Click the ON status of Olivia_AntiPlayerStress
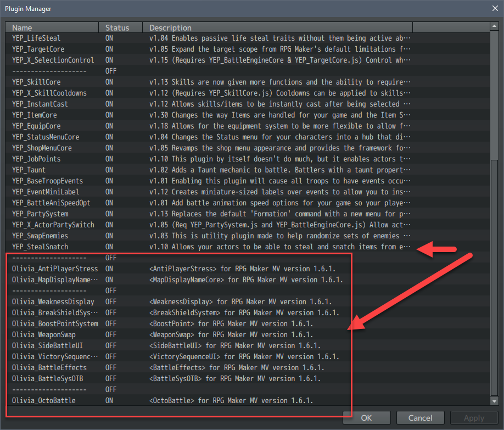Viewport: 504px width, 430px height. point(109,269)
